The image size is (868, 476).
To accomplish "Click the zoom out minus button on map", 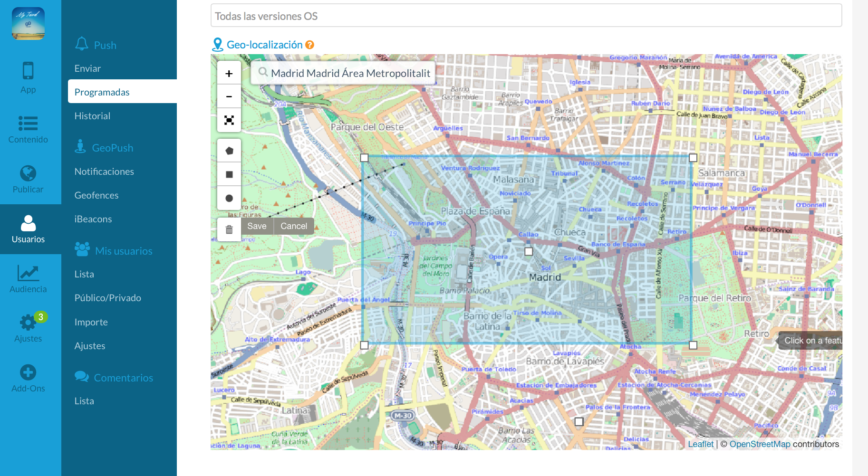I will click(x=229, y=96).
